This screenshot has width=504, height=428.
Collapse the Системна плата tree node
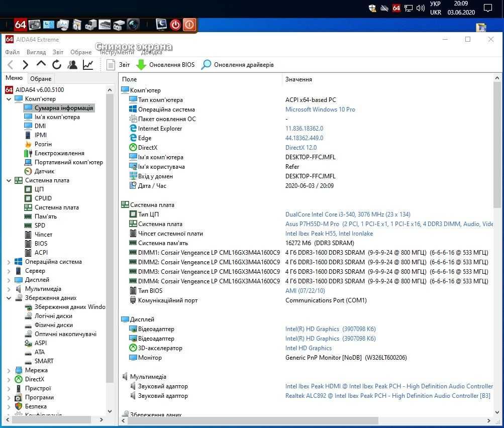click(x=9, y=180)
